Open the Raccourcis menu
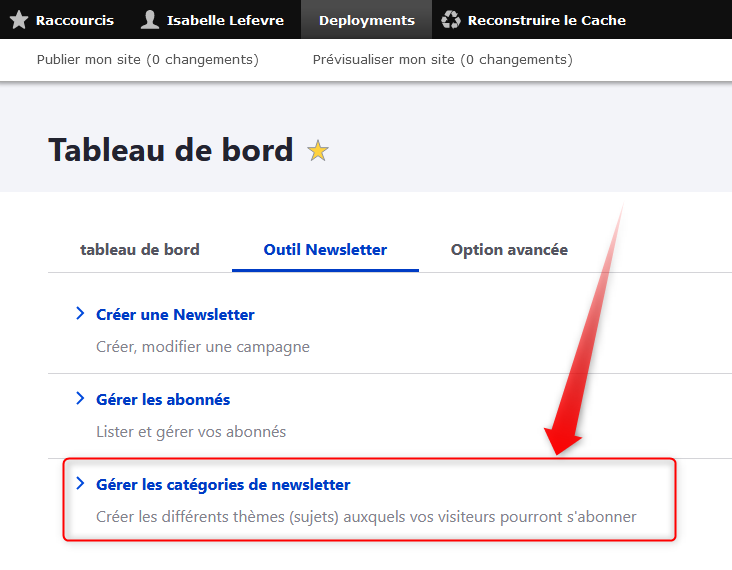Image resolution: width=732 pixels, height=570 pixels. [74, 20]
